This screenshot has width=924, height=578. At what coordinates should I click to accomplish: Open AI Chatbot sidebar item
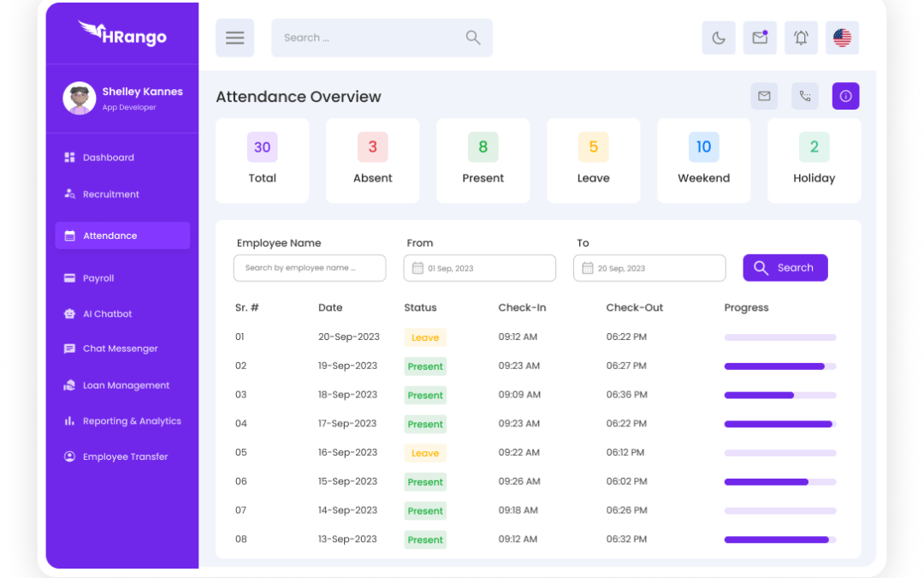click(107, 314)
